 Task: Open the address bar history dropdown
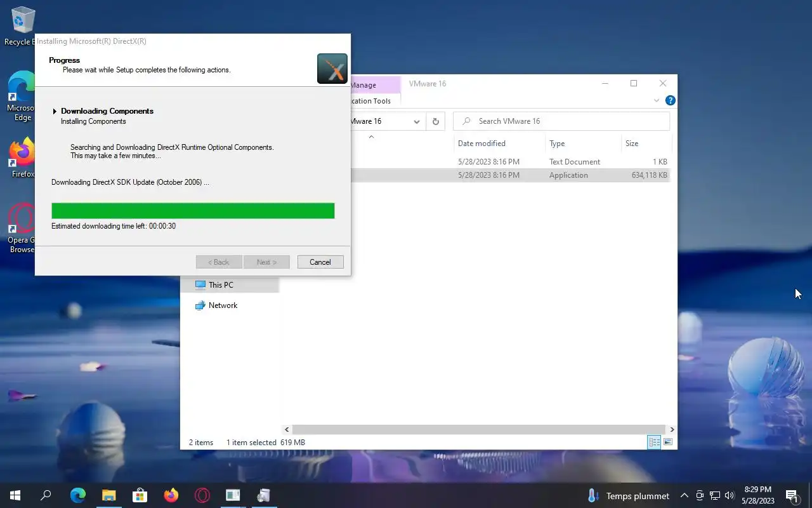pyautogui.click(x=417, y=121)
